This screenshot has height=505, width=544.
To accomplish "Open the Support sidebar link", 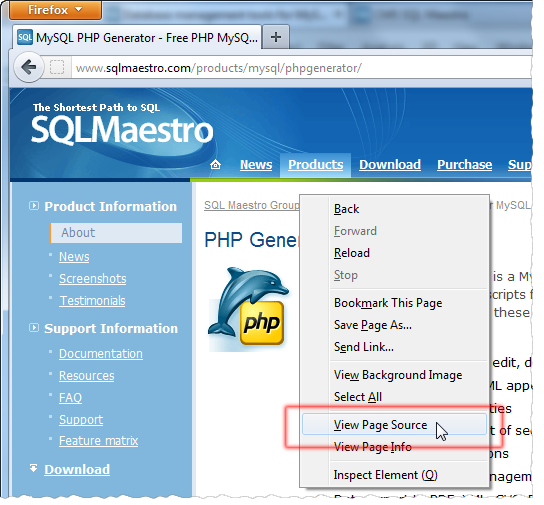I will tap(81, 420).
